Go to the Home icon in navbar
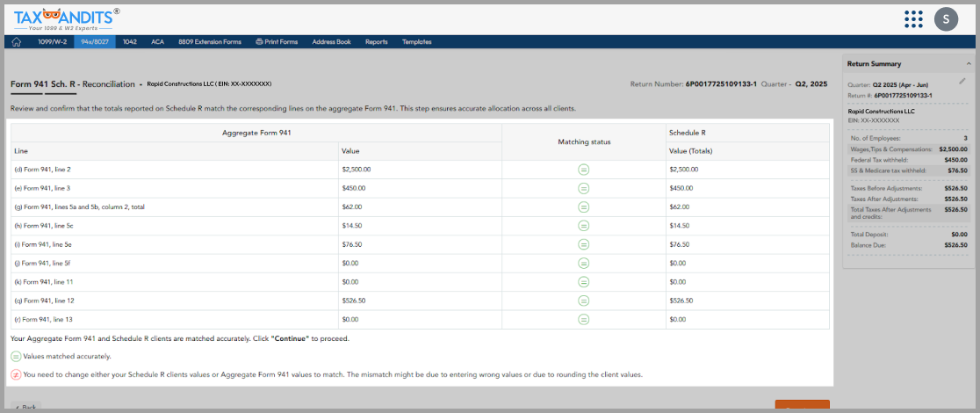This screenshot has width=980, height=413. point(17,41)
